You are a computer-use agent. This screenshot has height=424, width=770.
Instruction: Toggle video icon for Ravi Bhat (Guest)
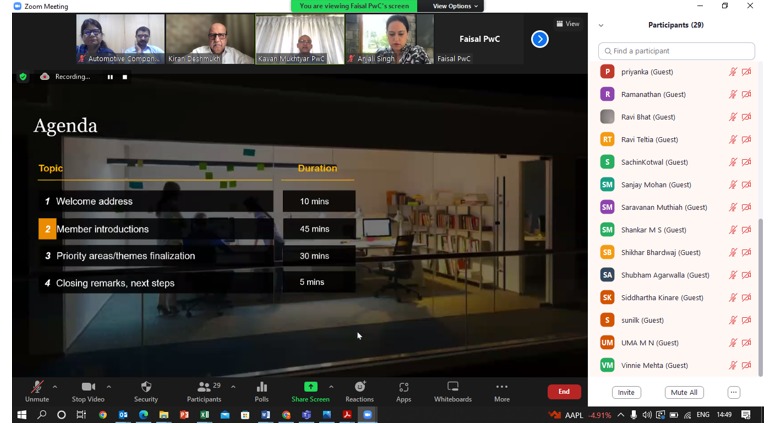pyautogui.click(x=747, y=117)
